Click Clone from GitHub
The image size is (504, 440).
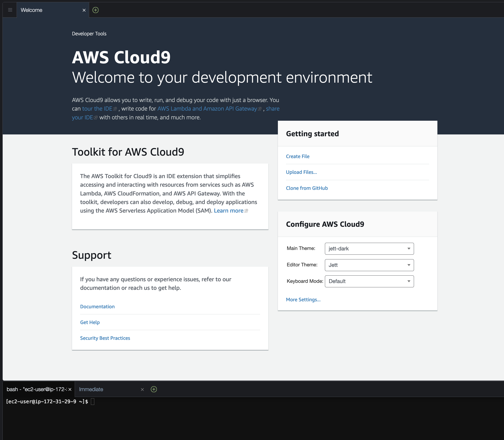click(307, 188)
